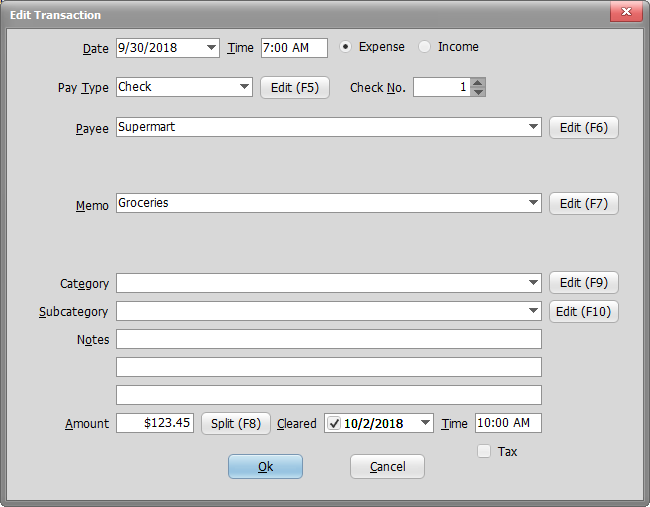The height and width of the screenshot is (507, 650).
Task: Click Edit (F5) for Pay Type
Action: (295, 87)
